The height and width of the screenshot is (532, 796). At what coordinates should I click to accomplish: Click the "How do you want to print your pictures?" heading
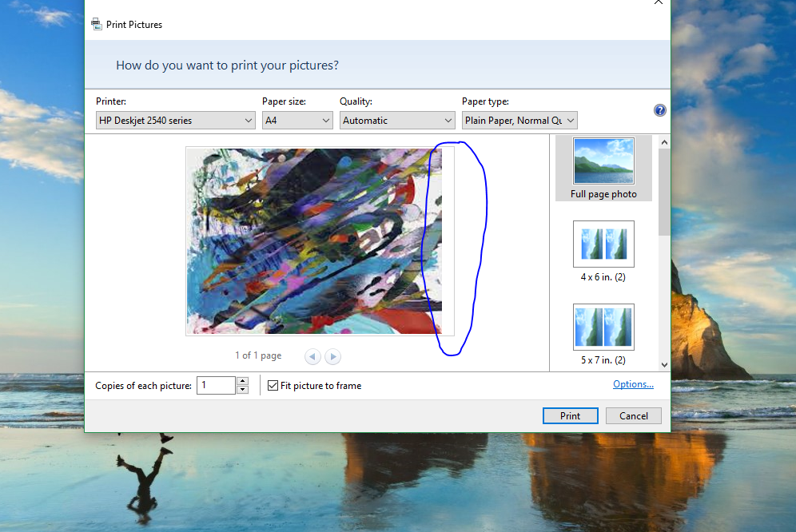pyautogui.click(x=227, y=65)
